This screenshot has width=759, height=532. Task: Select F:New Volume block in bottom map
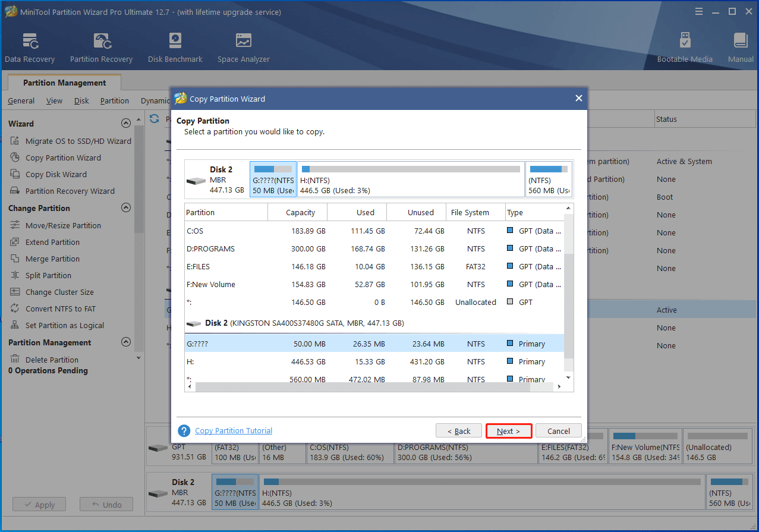click(645, 447)
